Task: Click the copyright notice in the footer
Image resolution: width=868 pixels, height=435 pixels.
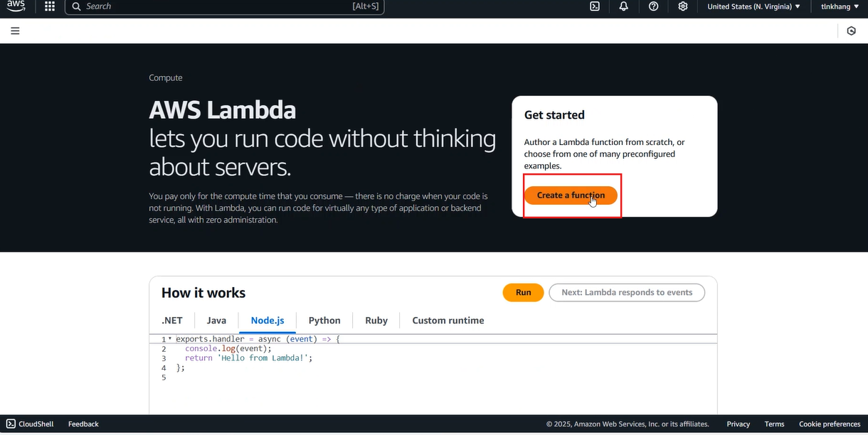Action: coord(628,424)
